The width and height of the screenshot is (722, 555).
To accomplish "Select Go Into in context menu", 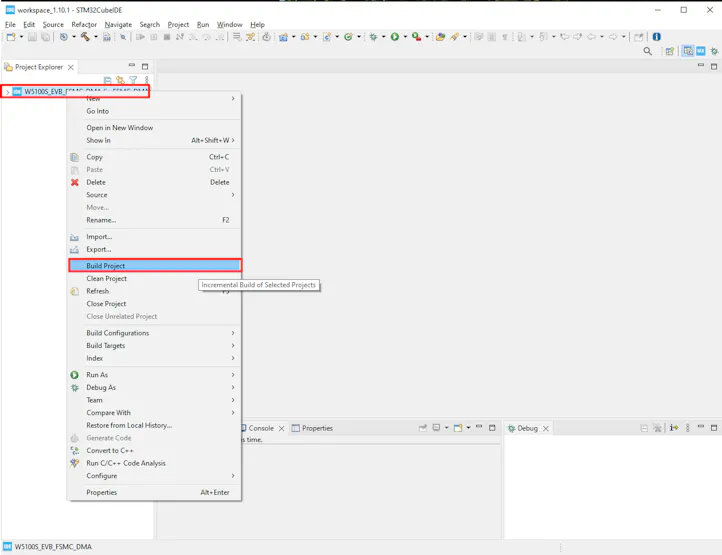I will (x=155, y=111).
